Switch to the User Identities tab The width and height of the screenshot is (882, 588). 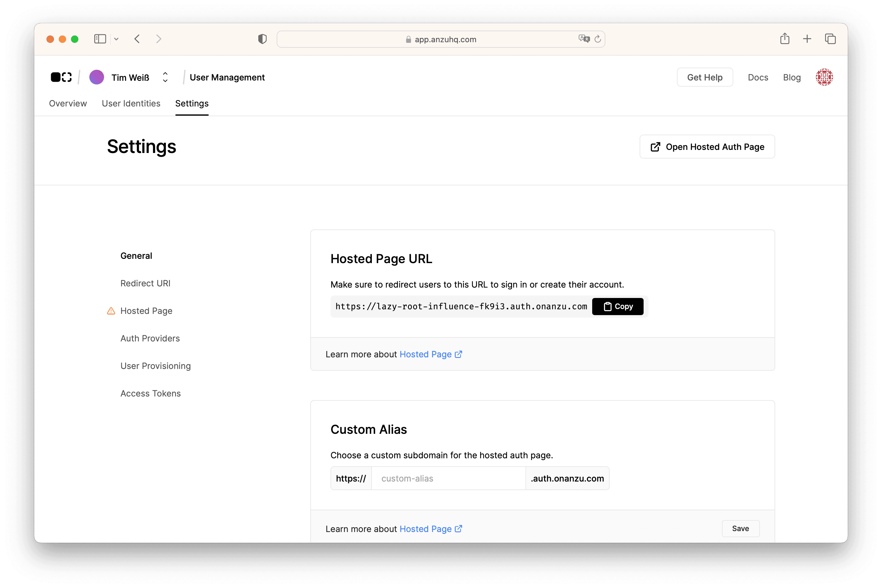131,103
